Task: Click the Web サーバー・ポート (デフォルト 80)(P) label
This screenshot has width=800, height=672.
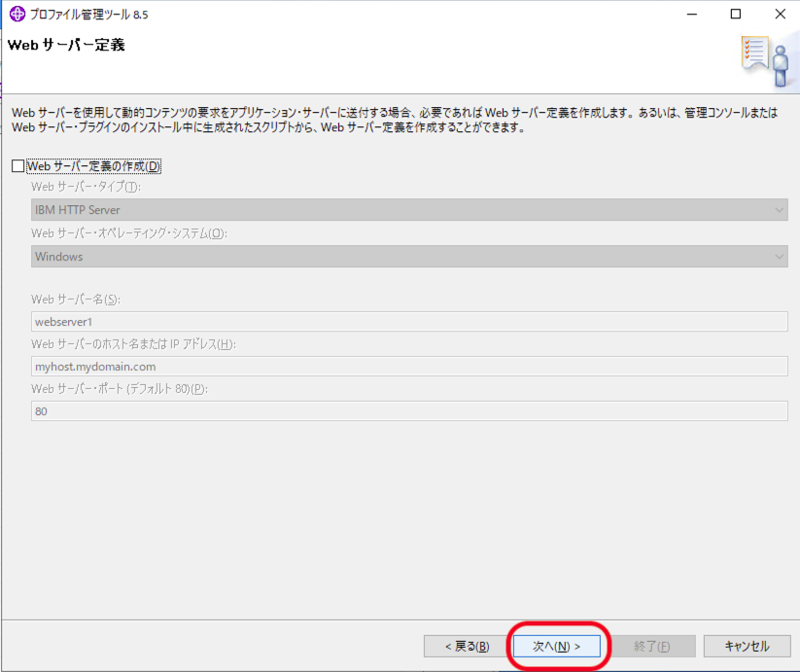Action: (120, 389)
